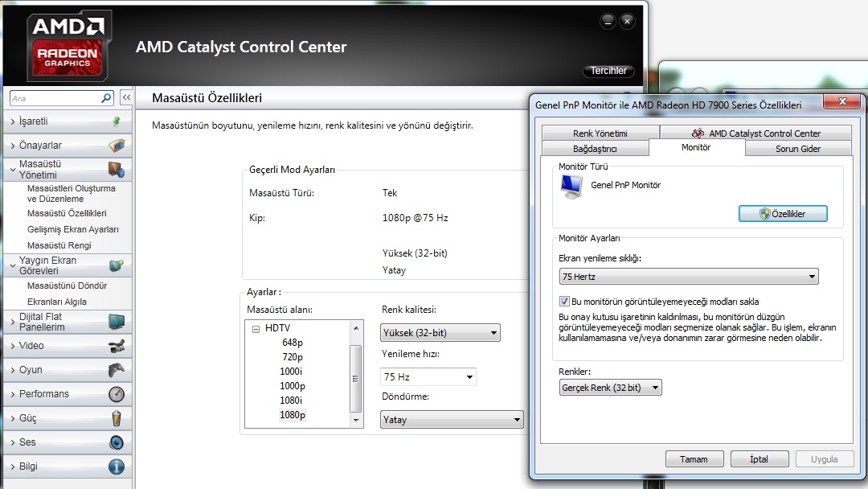Click the Masaüstü Yönetimi icon
The image size is (868, 489).
pos(117,170)
